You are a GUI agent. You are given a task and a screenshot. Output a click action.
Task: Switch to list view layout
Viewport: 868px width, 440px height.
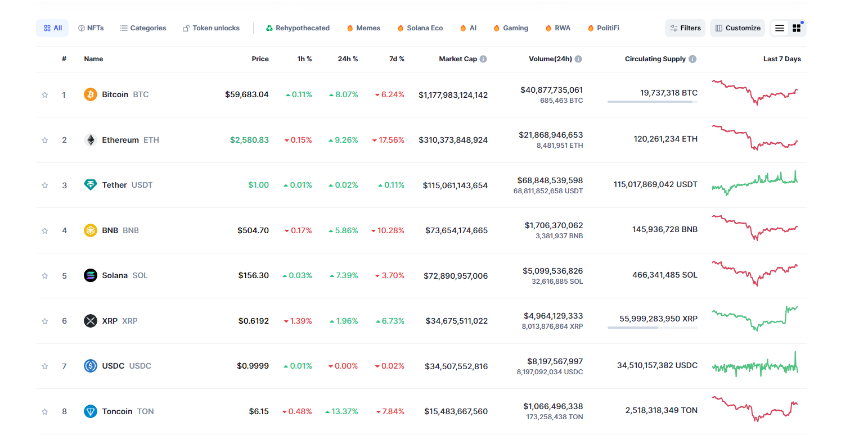click(x=779, y=28)
